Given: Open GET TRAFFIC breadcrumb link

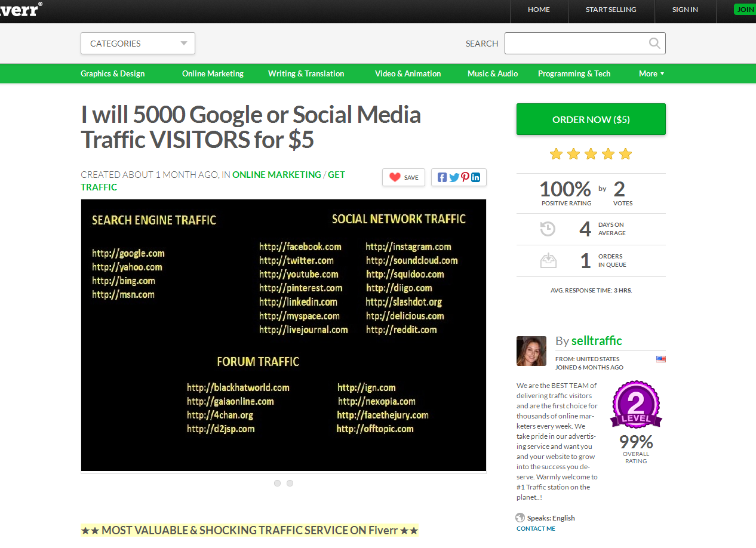Looking at the screenshot, I should 213,181.
